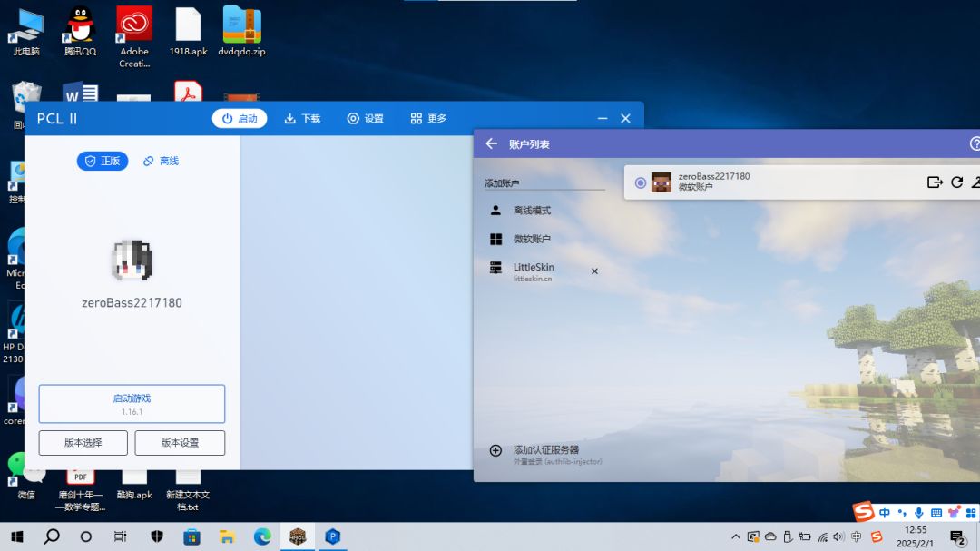Open the 更多 tab in PCL II

pos(428,118)
